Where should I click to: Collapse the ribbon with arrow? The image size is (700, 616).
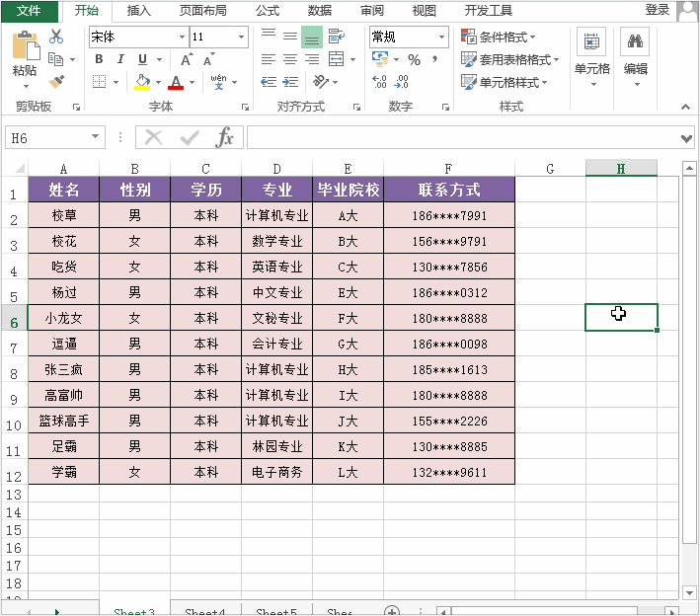pyautogui.click(x=686, y=107)
